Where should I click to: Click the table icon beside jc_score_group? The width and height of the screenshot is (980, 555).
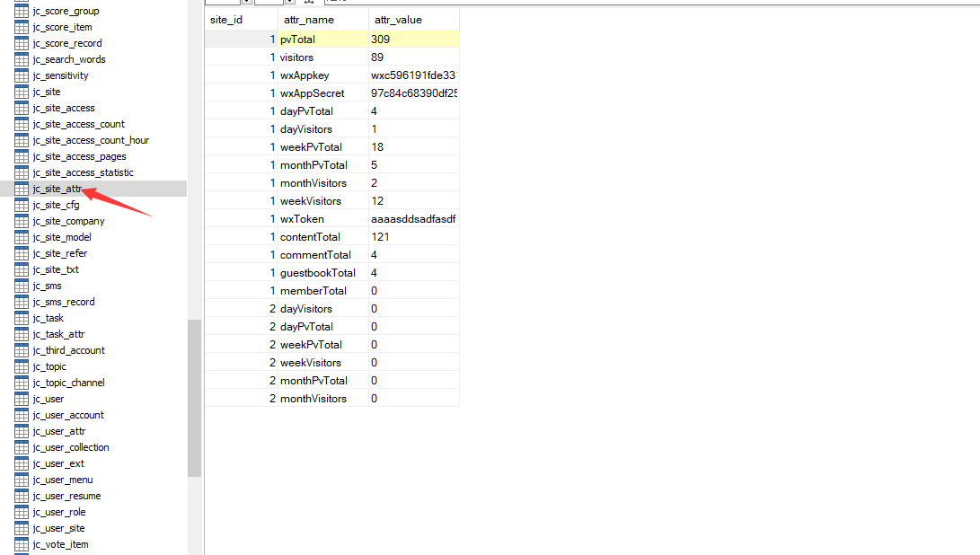pyautogui.click(x=22, y=11)
